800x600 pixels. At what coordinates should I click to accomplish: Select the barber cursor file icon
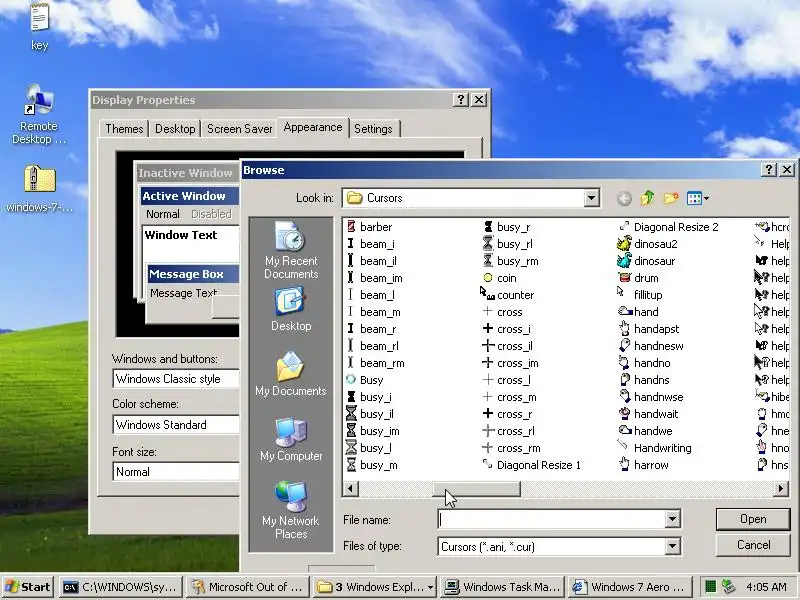[351, 227]
